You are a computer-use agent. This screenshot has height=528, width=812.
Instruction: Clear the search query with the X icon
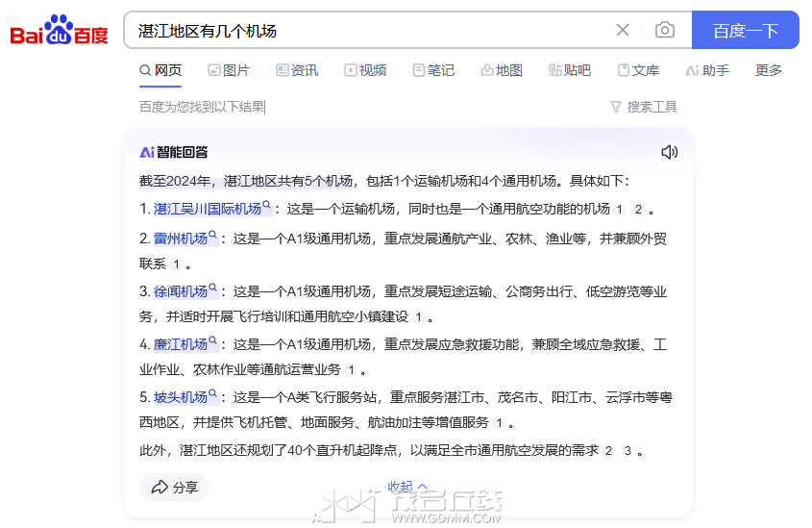pos(623,30)
